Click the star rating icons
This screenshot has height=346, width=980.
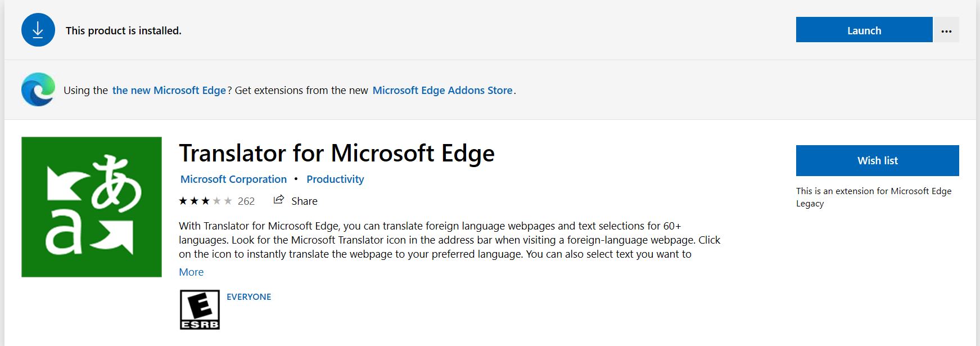[x=205, y=201]
